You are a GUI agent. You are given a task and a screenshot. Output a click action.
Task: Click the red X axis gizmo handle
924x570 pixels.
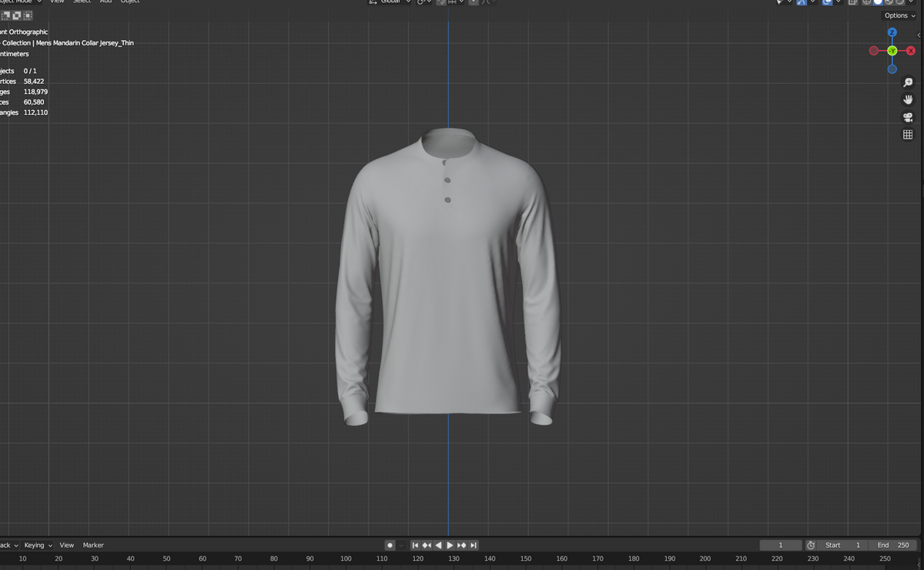click(x=910, y=50)
